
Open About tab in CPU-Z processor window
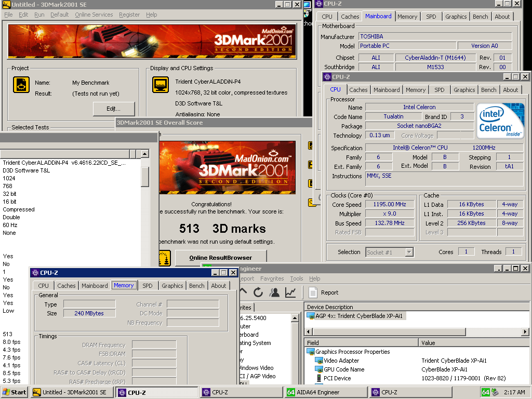(x=510, y=90)
